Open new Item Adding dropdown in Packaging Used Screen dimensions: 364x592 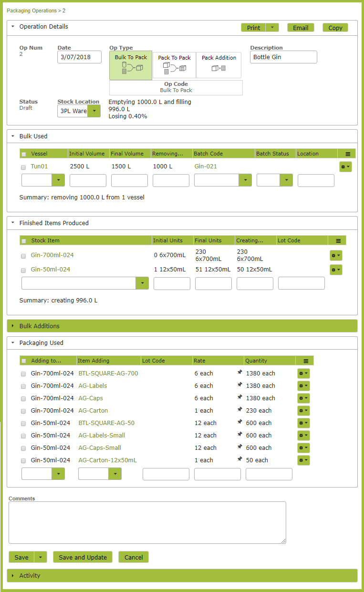click(115, 474)
